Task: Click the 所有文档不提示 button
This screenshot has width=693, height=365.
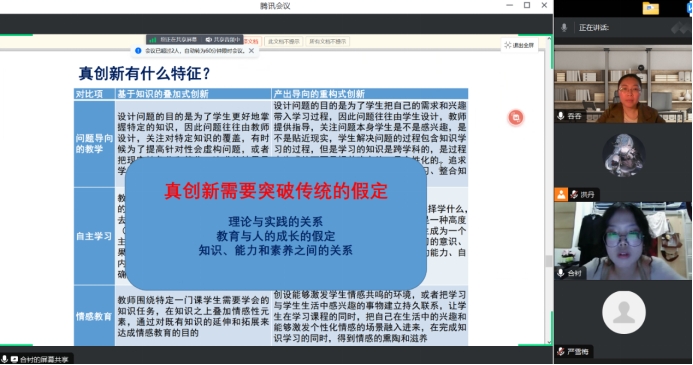Action: (327, 42)
